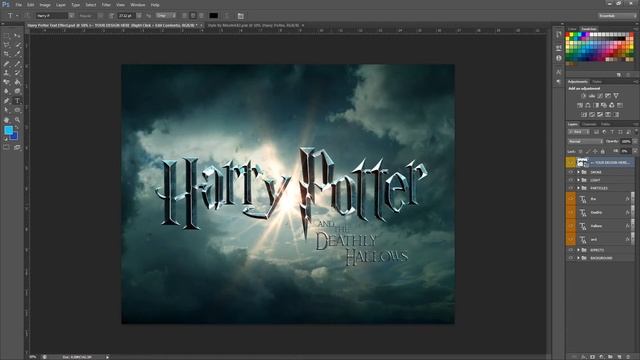Add an Invert adjustment
This screenshot has width=640, height=360.
coord(584,115)
